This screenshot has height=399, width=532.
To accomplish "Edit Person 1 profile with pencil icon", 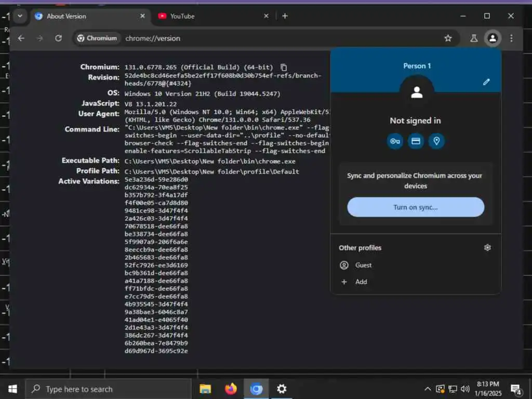I will [x=486, y=82].
